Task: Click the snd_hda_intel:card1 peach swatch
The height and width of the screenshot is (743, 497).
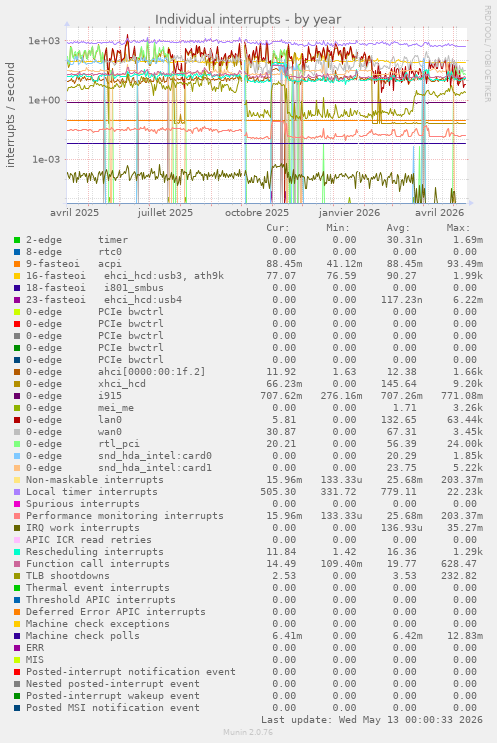Action: [17, 468]
